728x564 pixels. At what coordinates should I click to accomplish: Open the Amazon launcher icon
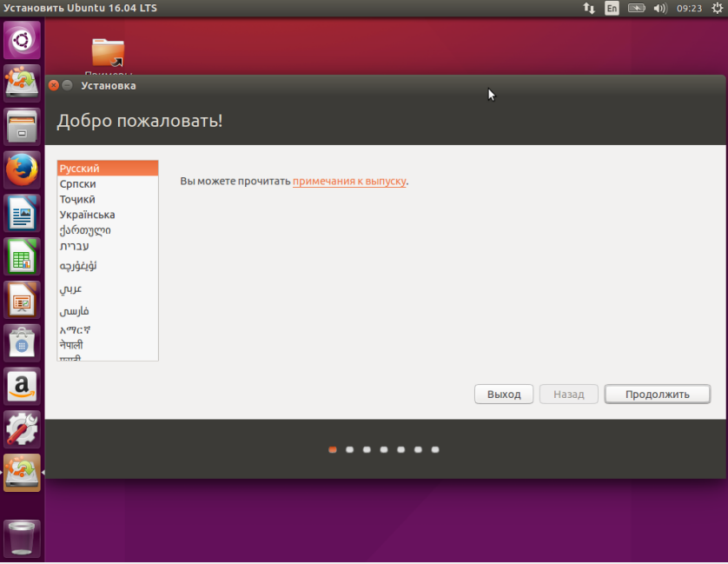click(x=22, y=386)
